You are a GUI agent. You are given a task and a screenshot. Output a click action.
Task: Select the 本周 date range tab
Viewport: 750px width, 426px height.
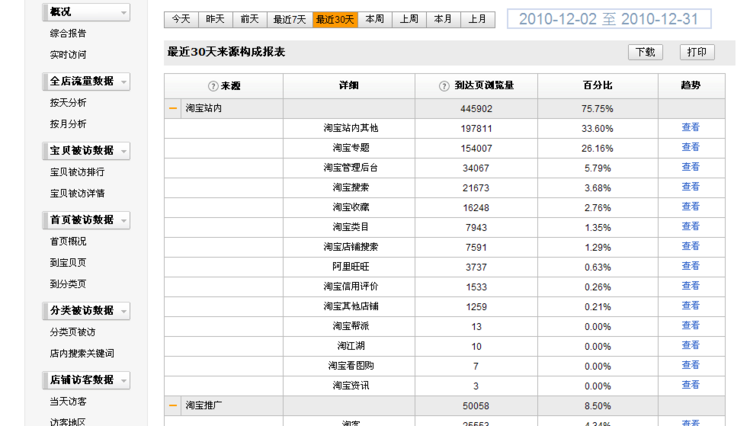[x=375, y=19]
